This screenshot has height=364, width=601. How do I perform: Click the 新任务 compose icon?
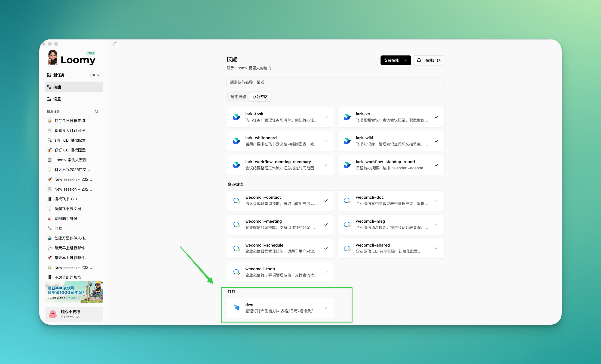[49, 75]
